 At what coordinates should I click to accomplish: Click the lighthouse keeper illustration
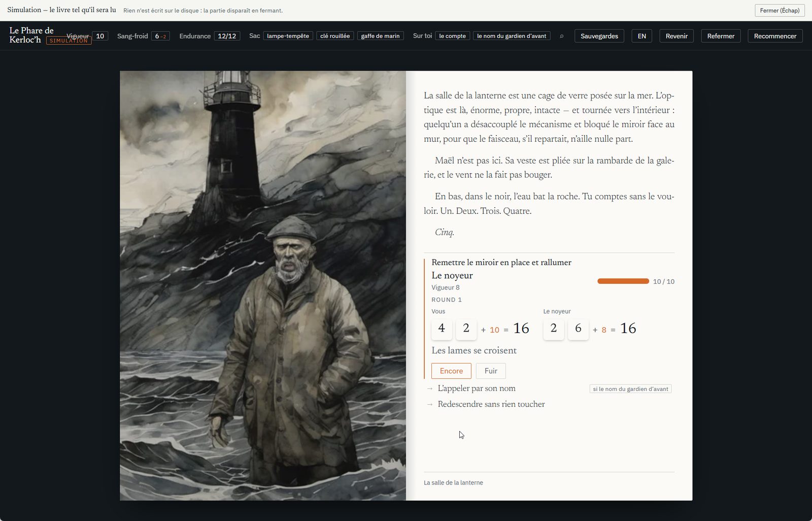[x=263, y=285]
